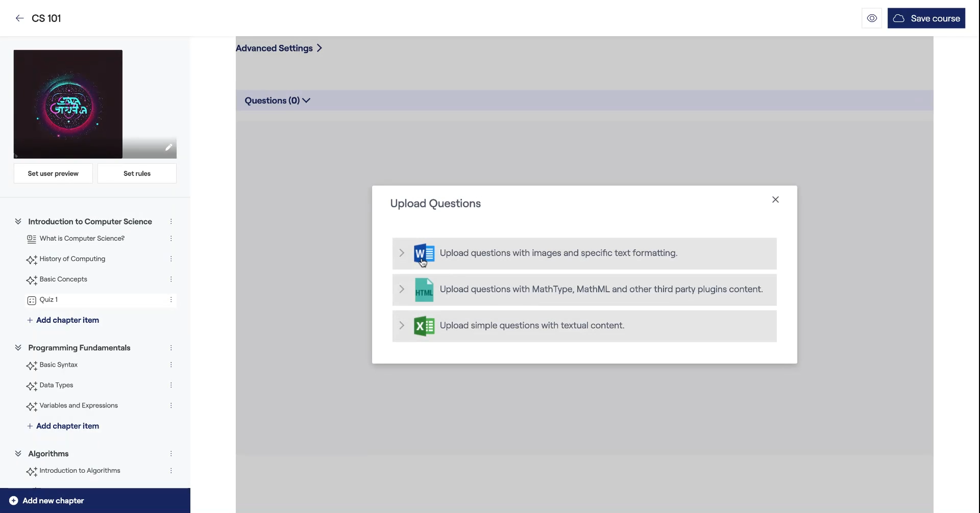Toggle course preview eye icon
This screenshot has width=980, height=513.
(x=872, y=18)
